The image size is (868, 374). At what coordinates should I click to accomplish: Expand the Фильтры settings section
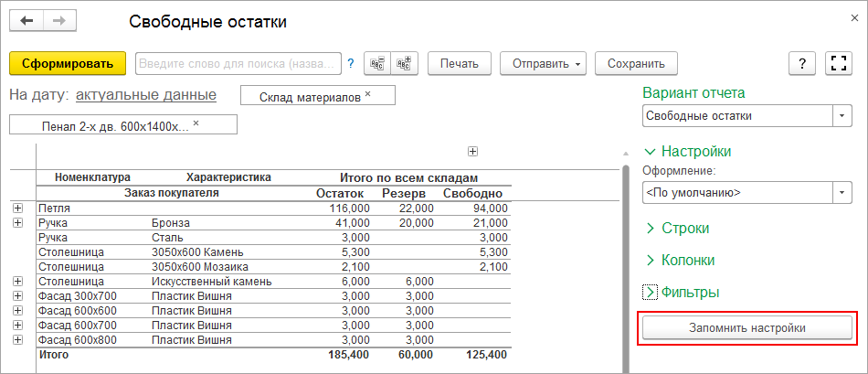coord(651,293)
